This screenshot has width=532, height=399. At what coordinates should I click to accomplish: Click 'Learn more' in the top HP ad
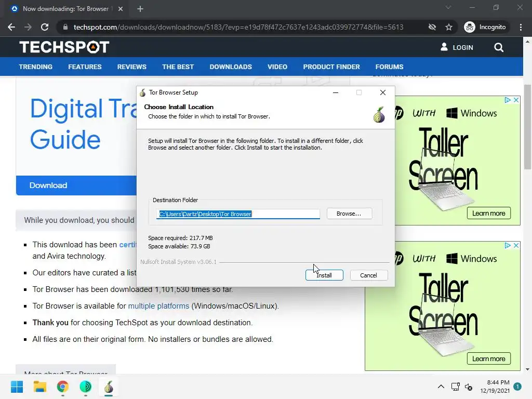tap(488, 213)
